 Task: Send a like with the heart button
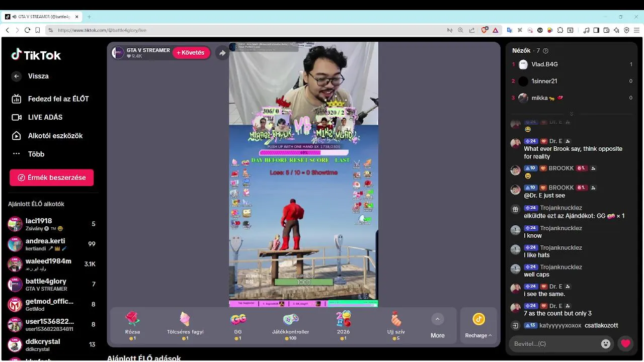(x=625, y=344)
